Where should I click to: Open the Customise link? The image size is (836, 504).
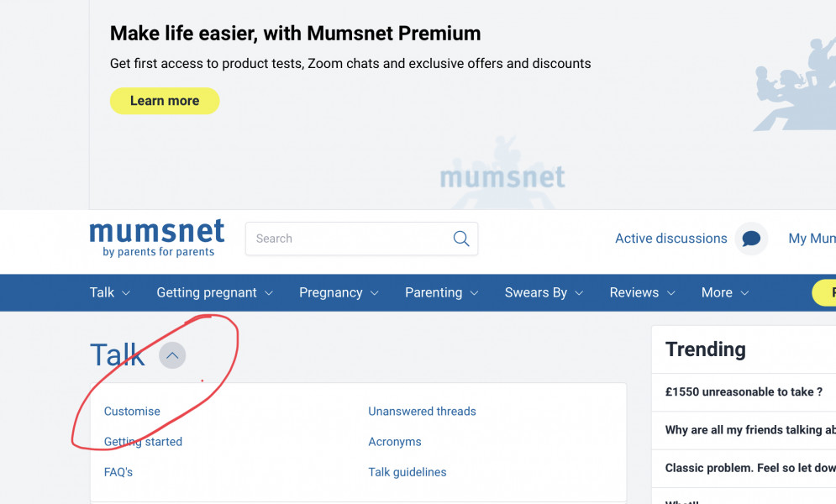coord(132,412)
